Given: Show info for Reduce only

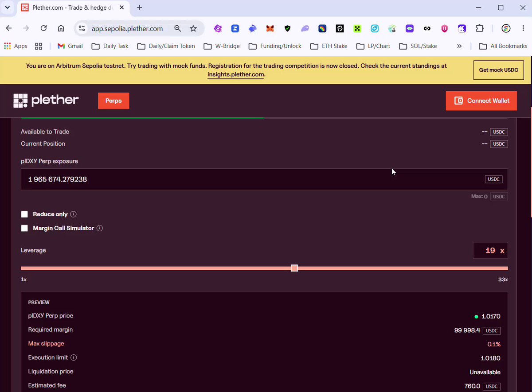Looking at the screenshot, I should (x=74, y=214).
